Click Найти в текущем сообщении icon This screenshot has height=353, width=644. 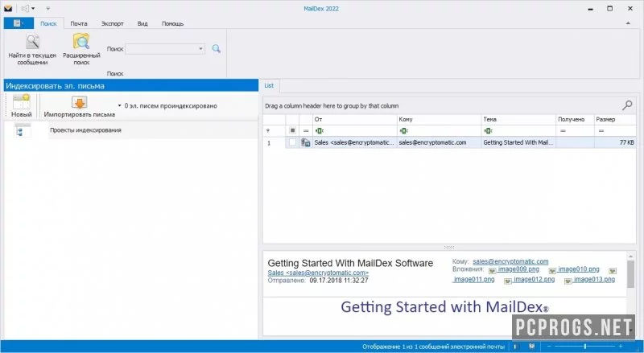tap(32, 42)
